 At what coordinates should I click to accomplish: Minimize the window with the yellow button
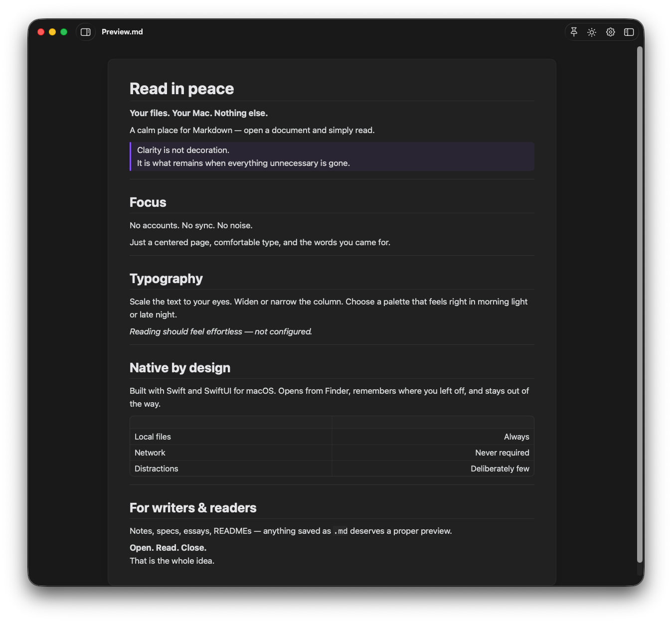(52, 32)
